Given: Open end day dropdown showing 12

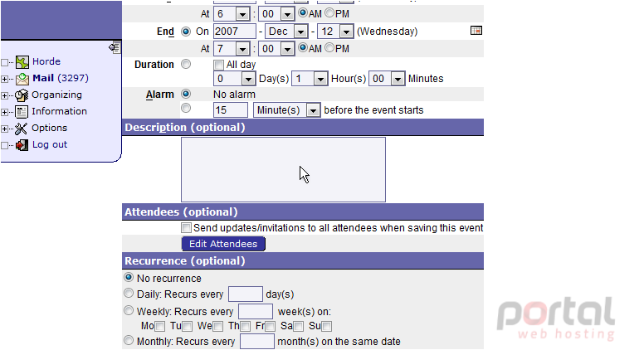Looking at the screenshot, I should pos(335,32).
